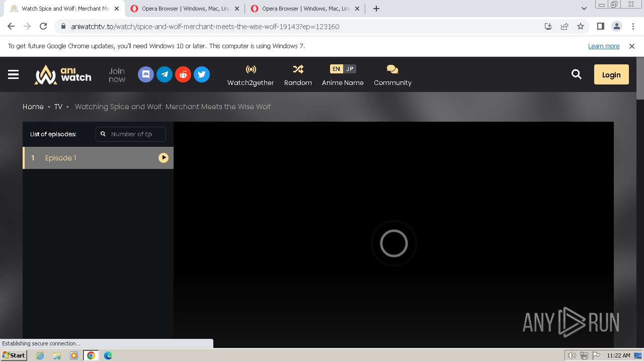This screenshot has width=644, height=362.
Task: Expand the tab search dropdown
Action: point(584,9)
